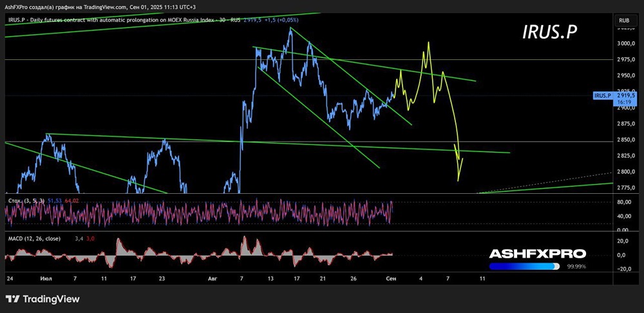644x313 pixels.
Task: Click the TradingView logo
Action: [43, 299]
